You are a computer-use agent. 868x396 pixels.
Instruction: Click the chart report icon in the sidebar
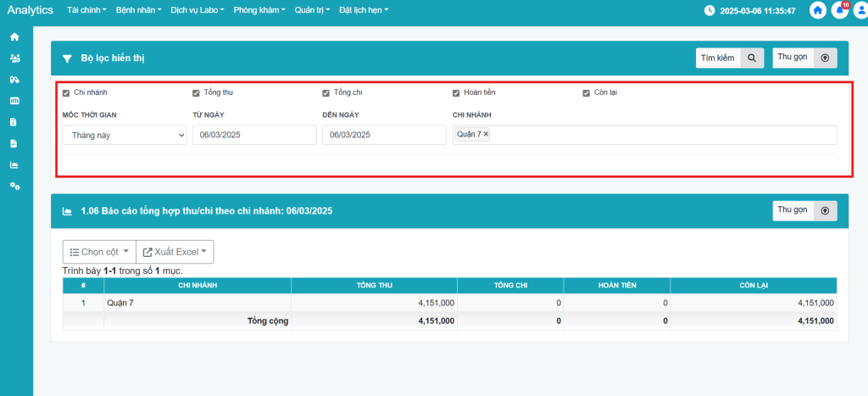click(14, 165)
